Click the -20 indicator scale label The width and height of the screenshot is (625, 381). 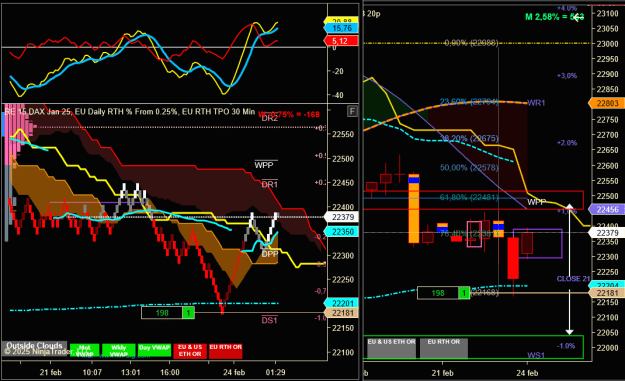338,71
